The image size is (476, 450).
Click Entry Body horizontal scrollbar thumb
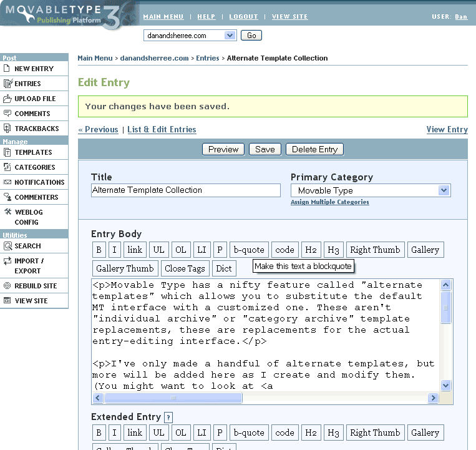173,398
